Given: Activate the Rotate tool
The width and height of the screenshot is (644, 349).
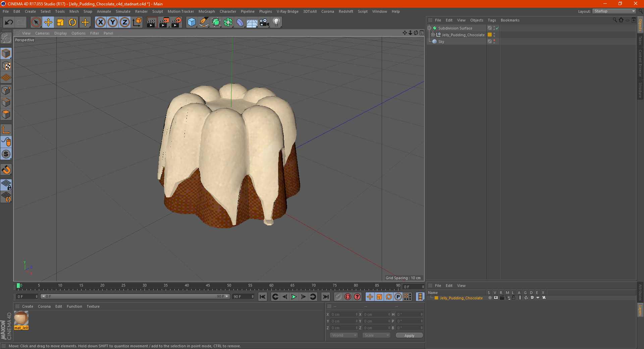Looking at the screenshot, I should pyautogui.click(x=72, y=22).
